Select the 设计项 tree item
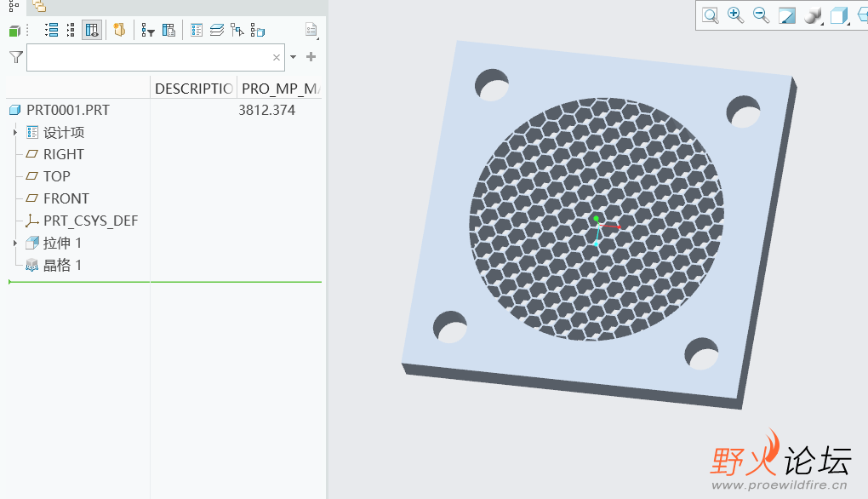The width and height of the screenshot is (868, 499). 64,132
